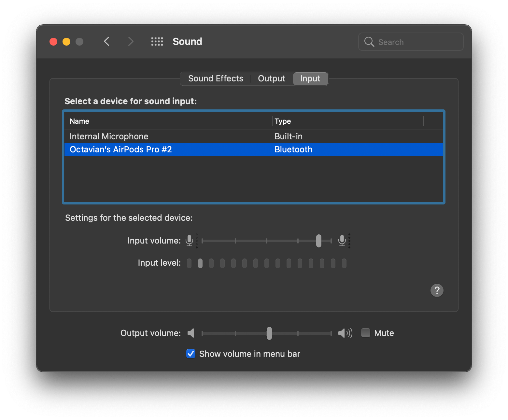Click the magnifying glass in the search field
This screenshot has height=420, width=508.
click(x=369, y=42)
